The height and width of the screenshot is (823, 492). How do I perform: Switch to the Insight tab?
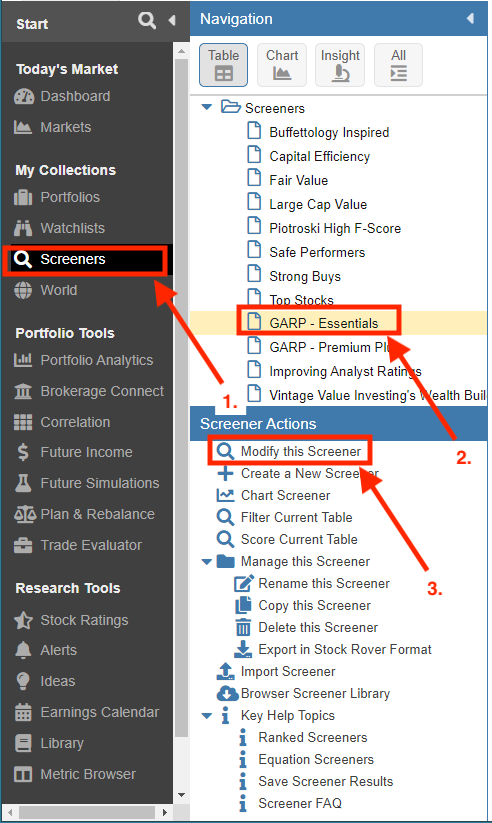pyautogui.click(x=340, y=65)
